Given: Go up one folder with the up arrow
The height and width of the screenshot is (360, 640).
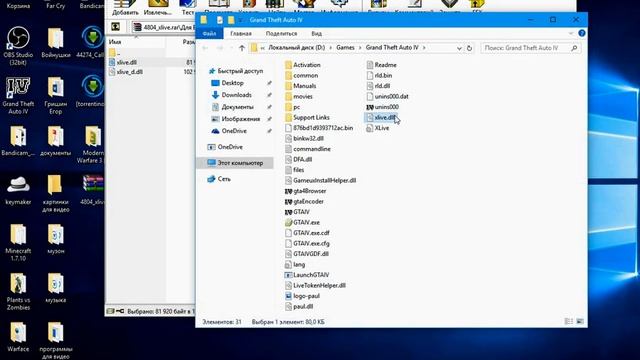Looking at the screenshot, I should tap(242, 48).
